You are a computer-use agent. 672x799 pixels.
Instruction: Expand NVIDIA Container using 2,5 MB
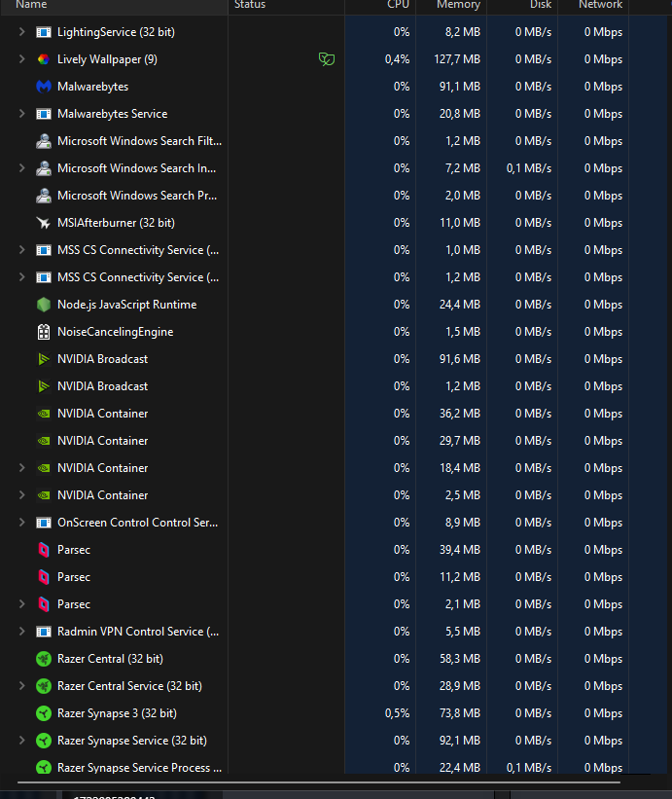tap(22, 495)
